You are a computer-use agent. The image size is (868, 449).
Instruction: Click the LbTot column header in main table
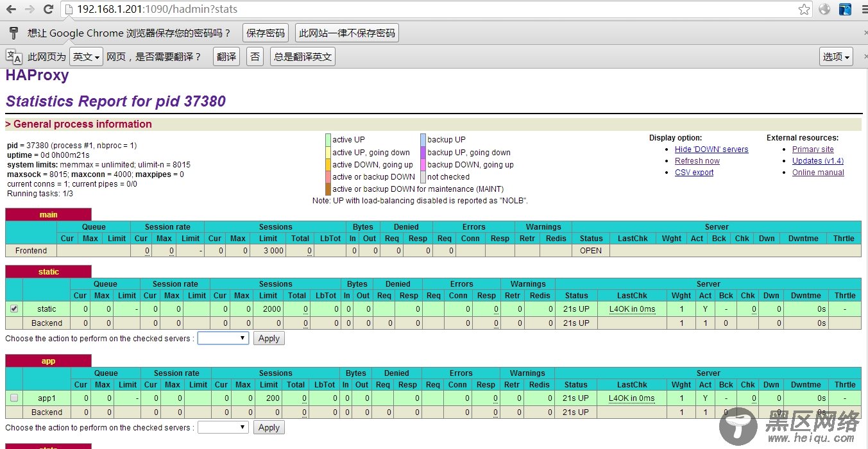click(330, 239)
